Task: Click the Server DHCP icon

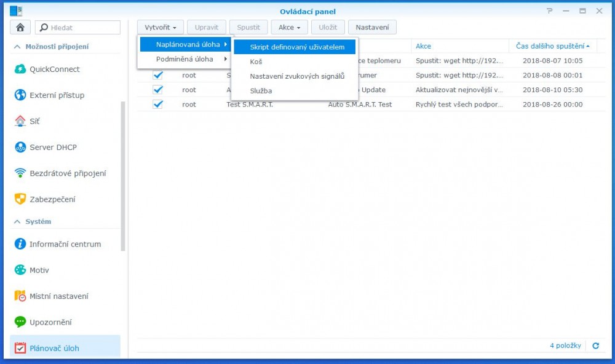Action: click(20, 148)
